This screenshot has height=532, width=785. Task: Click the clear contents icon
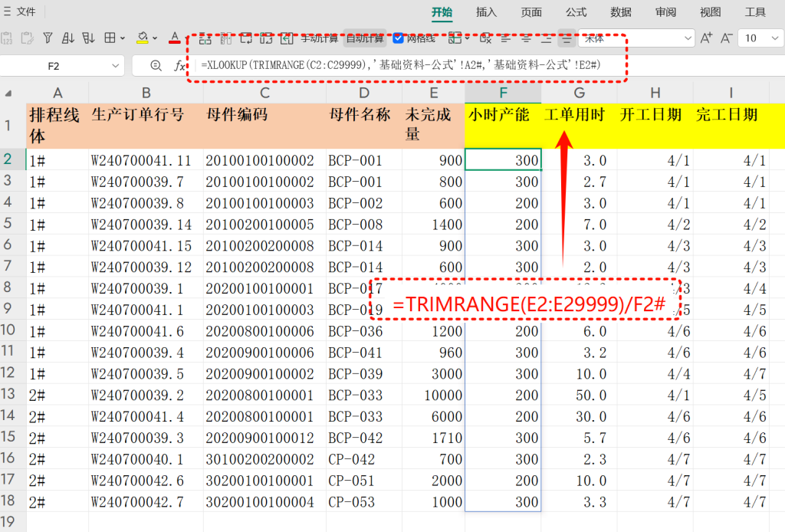(x=485, y=38)
